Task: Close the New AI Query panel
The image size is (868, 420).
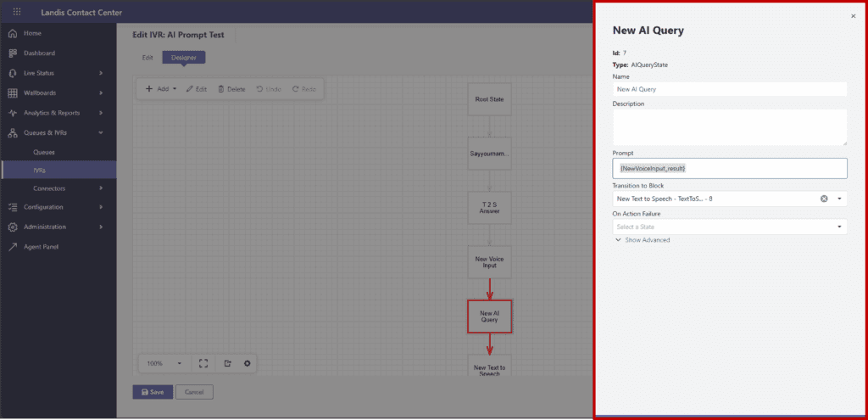Action: tap(853, 16)
